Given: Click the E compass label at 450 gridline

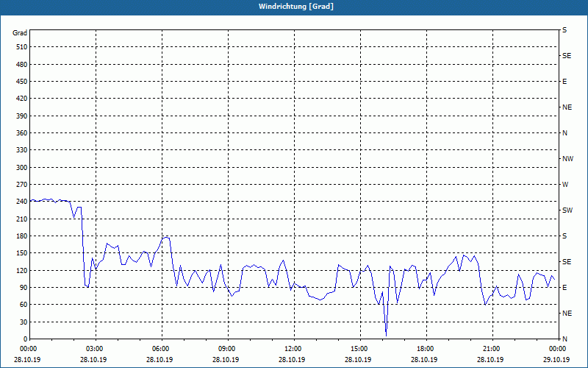Looking at the screenshot, I should click(564, 82).
